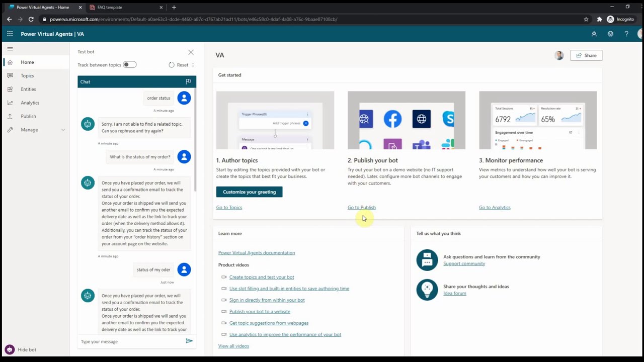Click the Idea forum lightbulb icon
The image size is (644, 362).
pos(427,290)
